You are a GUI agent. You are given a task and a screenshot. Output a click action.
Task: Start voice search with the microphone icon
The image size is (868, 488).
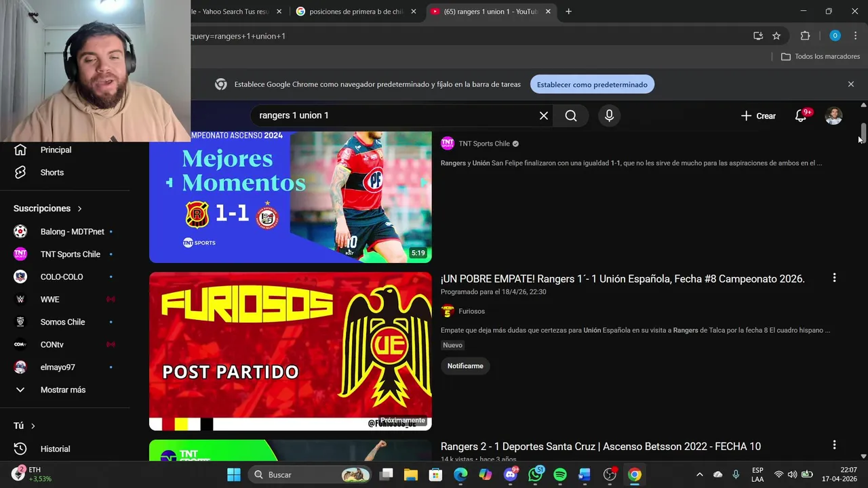coord(609,116)
